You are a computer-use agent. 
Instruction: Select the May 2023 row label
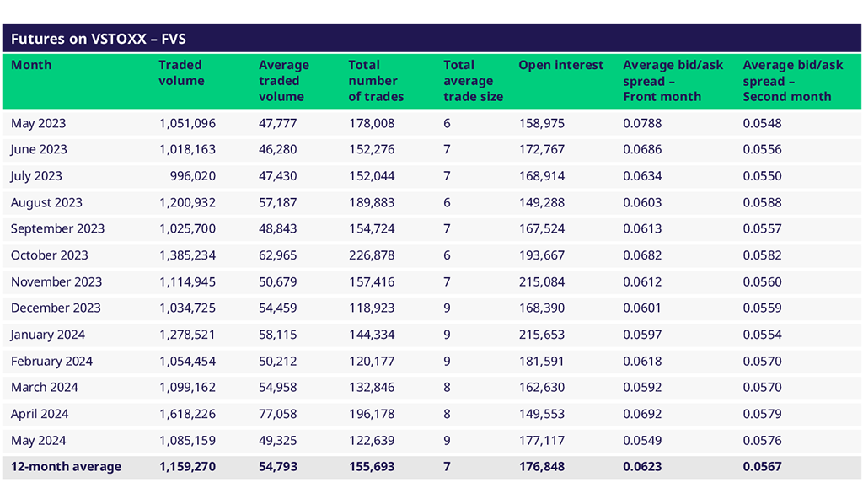point(38,123)
